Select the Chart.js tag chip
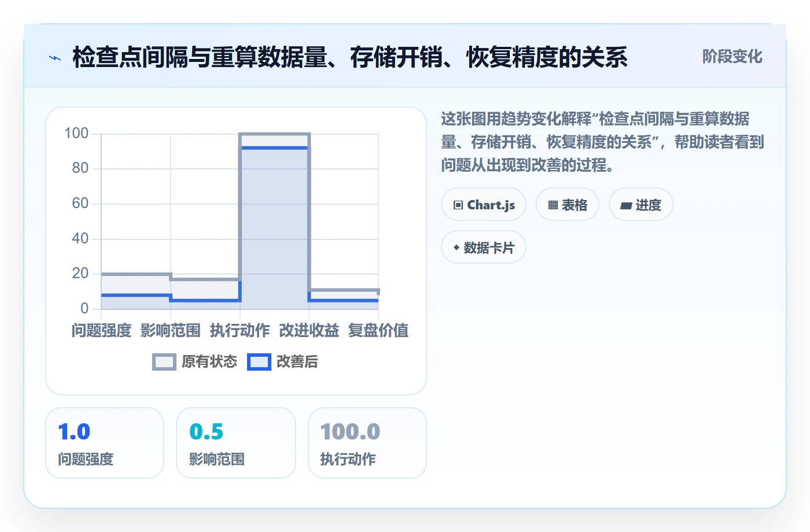 pyautogui.click(x=484, y=205)
